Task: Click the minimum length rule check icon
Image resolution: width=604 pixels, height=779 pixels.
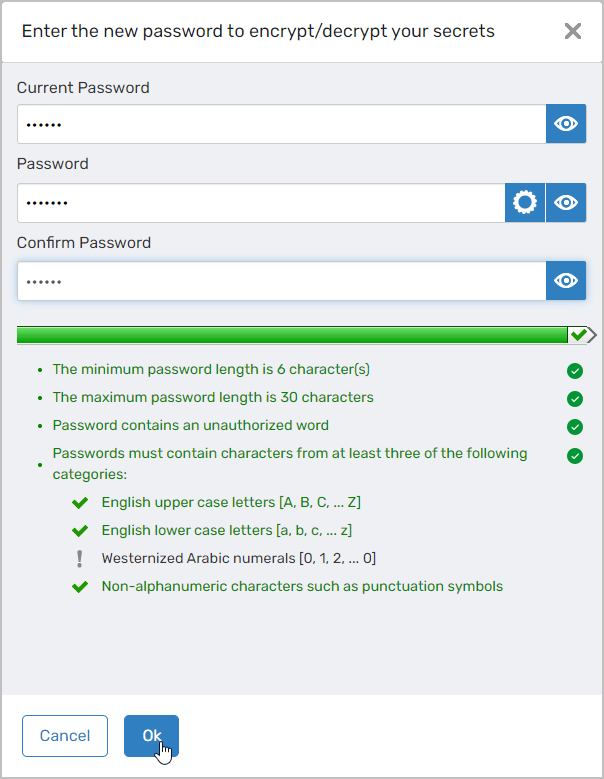Action: (575, 371)
